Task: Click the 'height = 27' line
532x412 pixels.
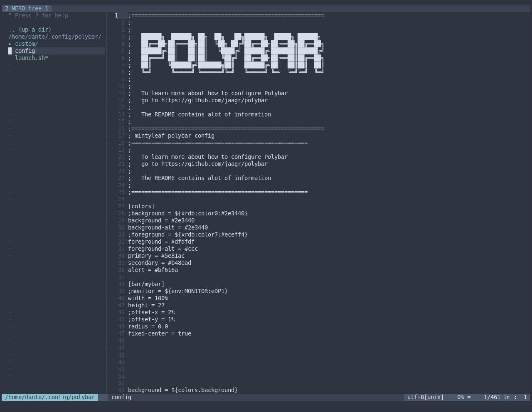Action: pos(146,305)
